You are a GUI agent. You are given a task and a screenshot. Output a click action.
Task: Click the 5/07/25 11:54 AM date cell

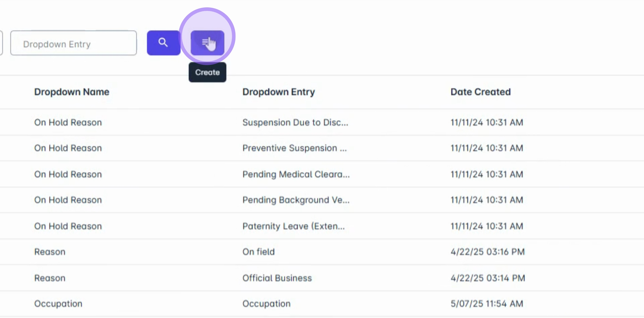tap(487, 304)
